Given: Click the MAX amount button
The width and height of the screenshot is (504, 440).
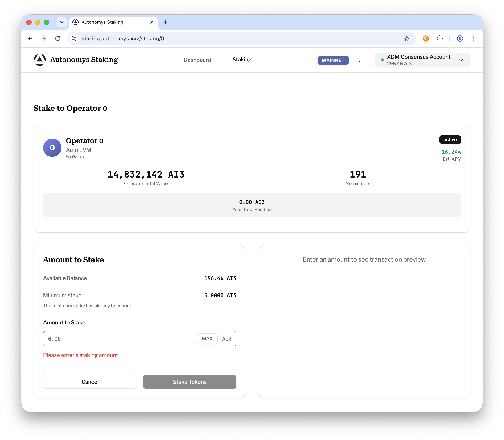Looking at the screenshot, I should [207, 339].
